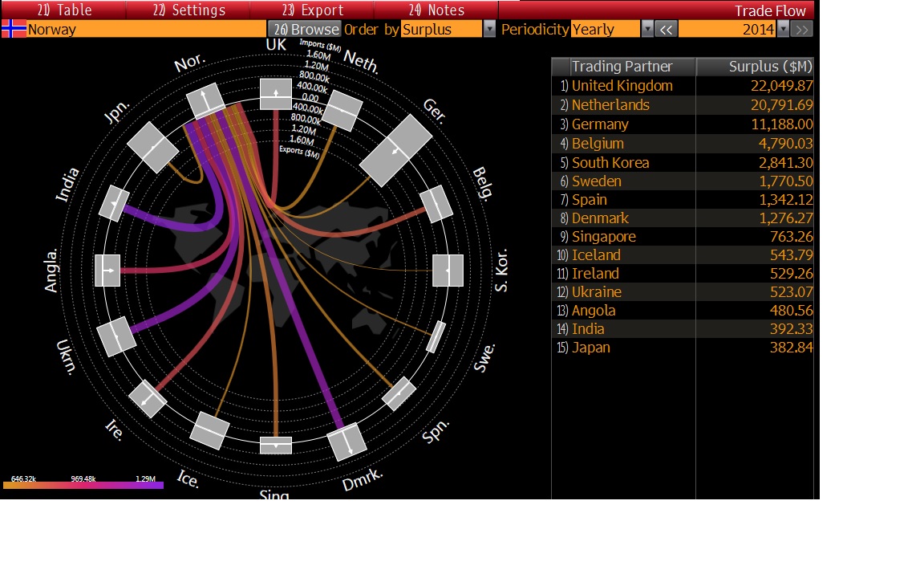Select United Kingdom row in partner table
Screen dimensions: 924x578
[x=622, y=86]
